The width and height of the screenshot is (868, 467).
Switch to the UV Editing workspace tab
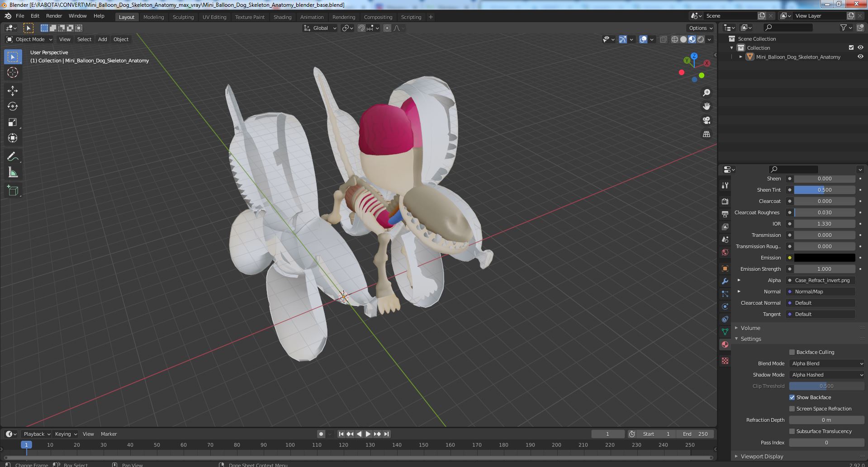coord(214,17)
